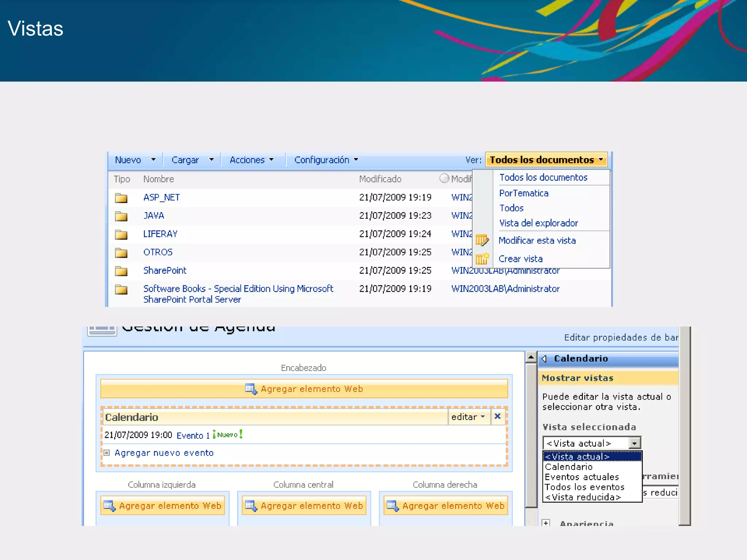This screenshot has height=560, width=747.
Task: Click Agregar nuevo evento link
Action: tap(164, 453)
